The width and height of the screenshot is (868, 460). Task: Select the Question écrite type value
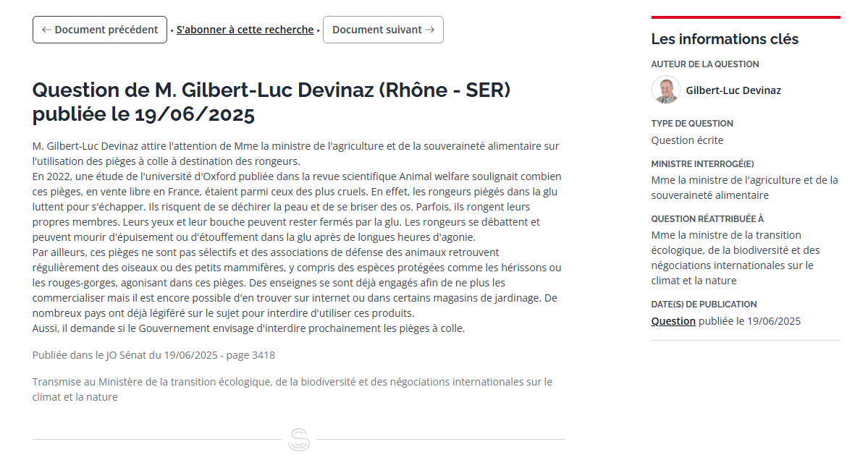[687, 140]
